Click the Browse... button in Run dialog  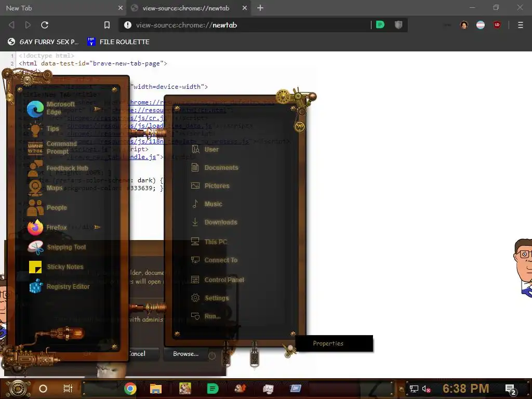point(185,353)
